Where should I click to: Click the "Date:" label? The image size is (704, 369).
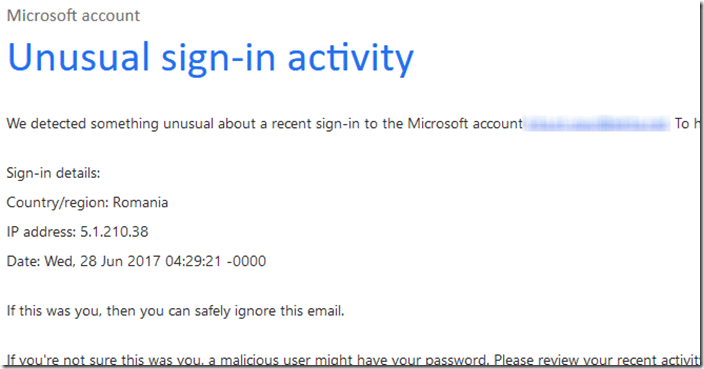(x=23, y=261)
